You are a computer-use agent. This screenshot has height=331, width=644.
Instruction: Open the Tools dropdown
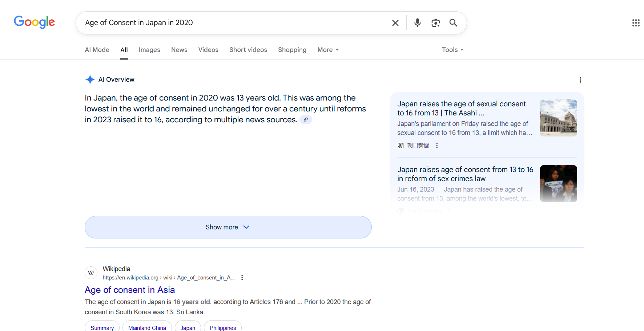tap(452, 50)
